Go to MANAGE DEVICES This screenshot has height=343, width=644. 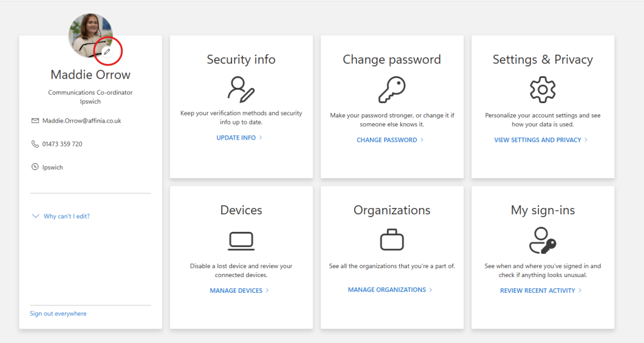click(236, 291)
